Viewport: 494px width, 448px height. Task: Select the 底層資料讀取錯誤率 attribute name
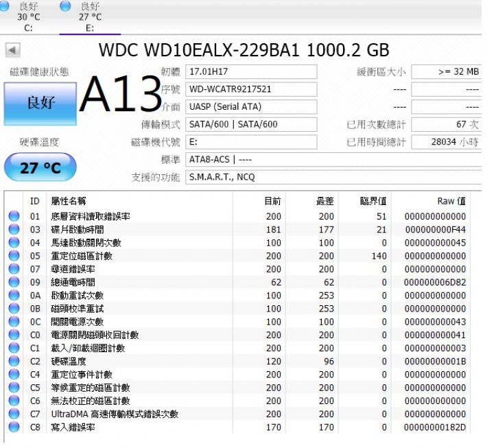pos(91,216)
